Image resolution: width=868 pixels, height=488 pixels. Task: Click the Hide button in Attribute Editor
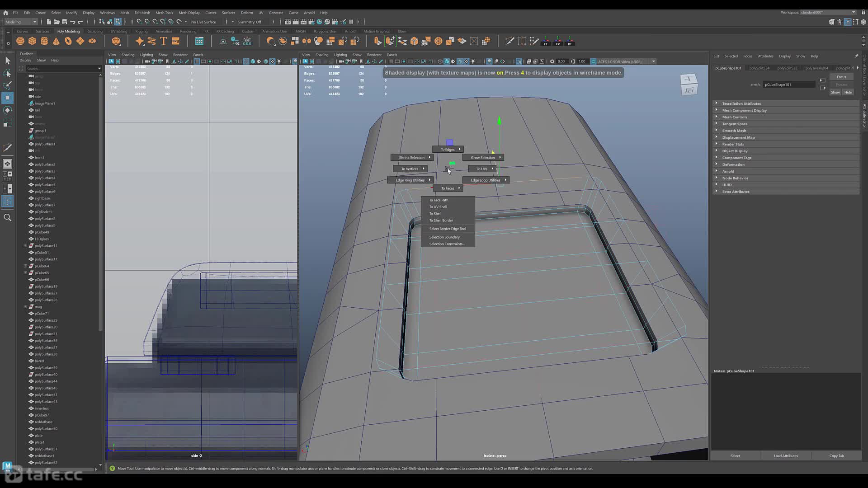pyautogui.click(x=848, y=92)
